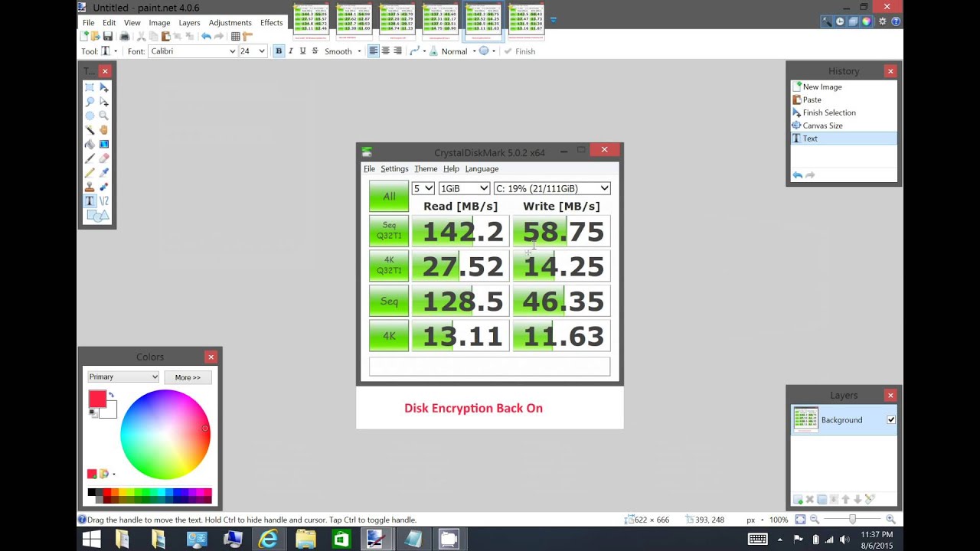Screen dimensions: 980x551
Task: Select the Clone Stamp tool
Action: pos(90,187)
